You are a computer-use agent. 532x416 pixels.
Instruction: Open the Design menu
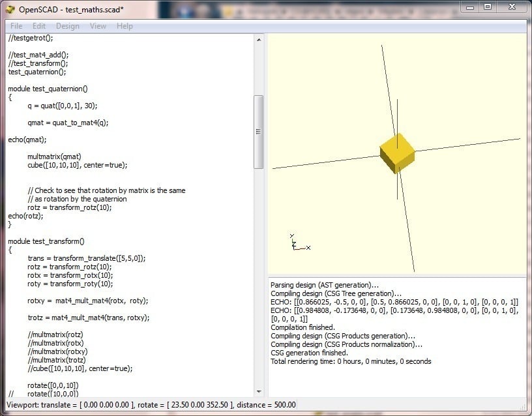(67, 26)
